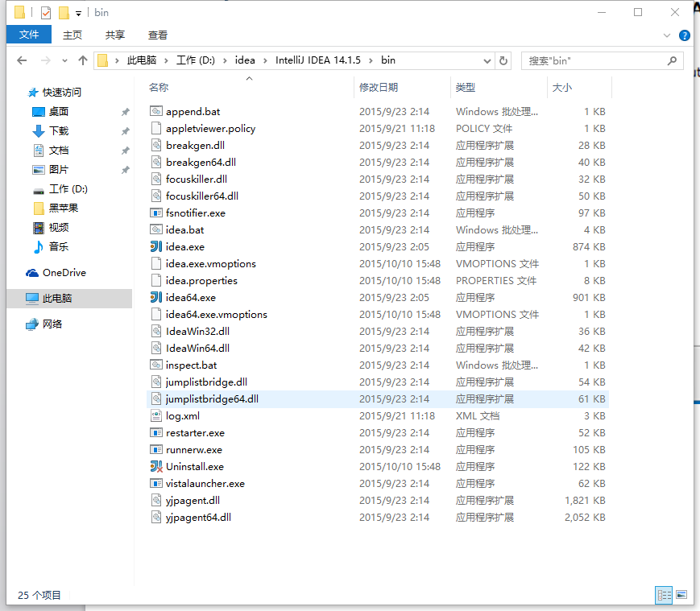Switch to the 共享 (Share) tab
The height and width of the screenshot is (611, 700).
tap(114, 35)
